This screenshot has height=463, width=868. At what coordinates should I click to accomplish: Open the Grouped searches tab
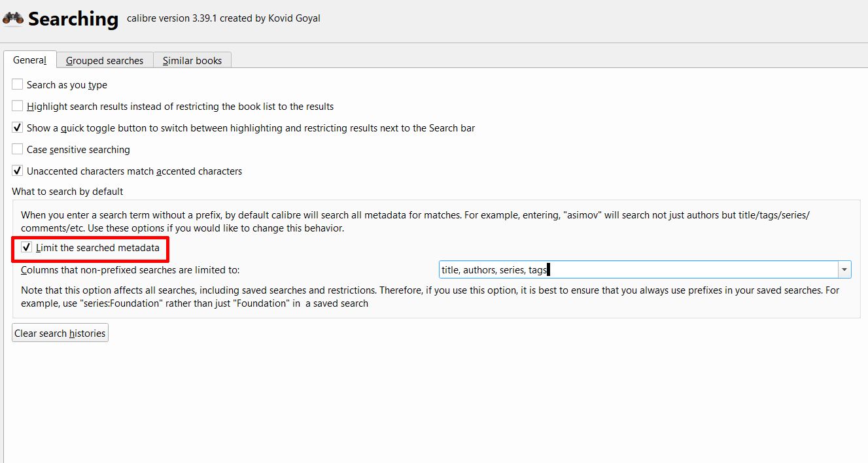coord(105,61)
